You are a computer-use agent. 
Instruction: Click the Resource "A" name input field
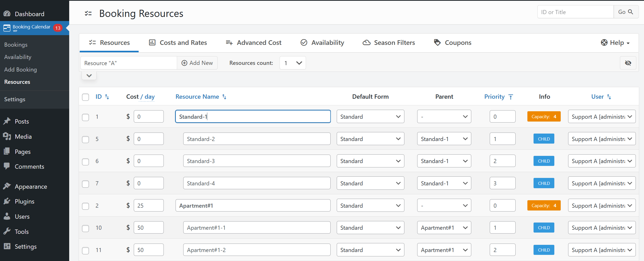point(129,63)
